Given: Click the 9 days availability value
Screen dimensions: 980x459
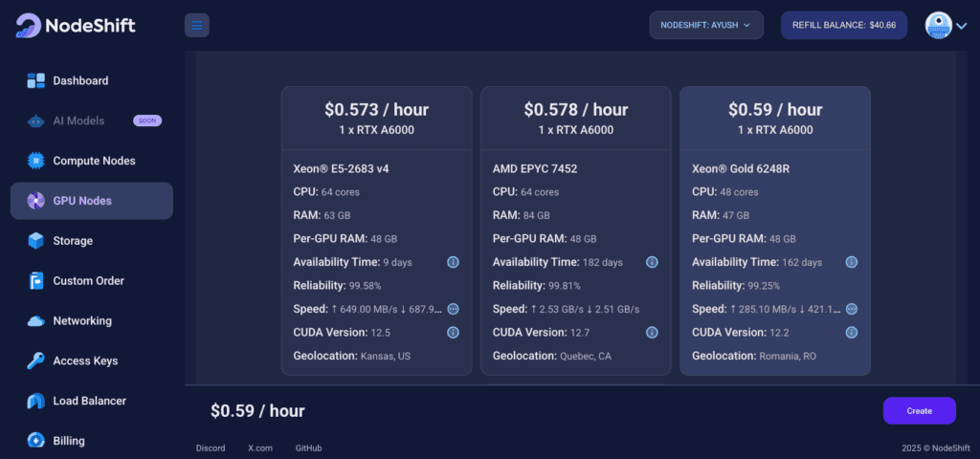Looking at the screenshot, I should point(397,262).
